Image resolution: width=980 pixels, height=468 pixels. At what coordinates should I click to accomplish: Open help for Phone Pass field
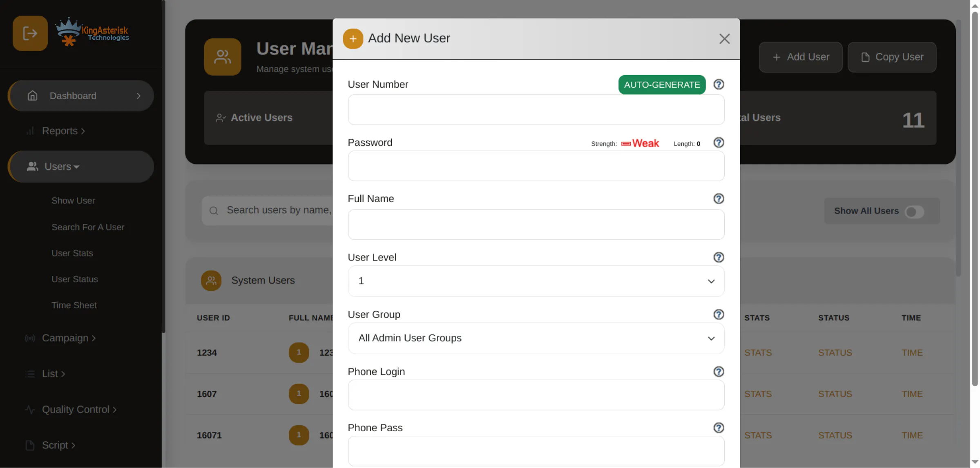[x=719, y=428]
